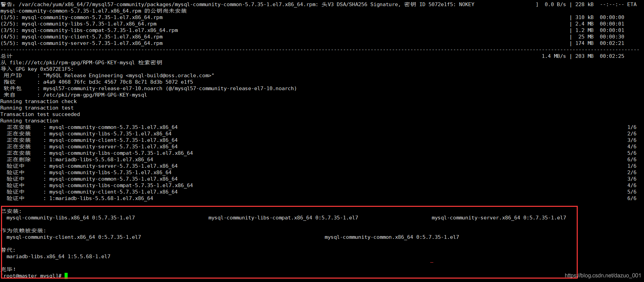The image size is (644, 282).
Task: Click replaced mariadb-libs.x86_64 1:5.5.68-1.el7 entry
Action: click(x=58, y=256)
